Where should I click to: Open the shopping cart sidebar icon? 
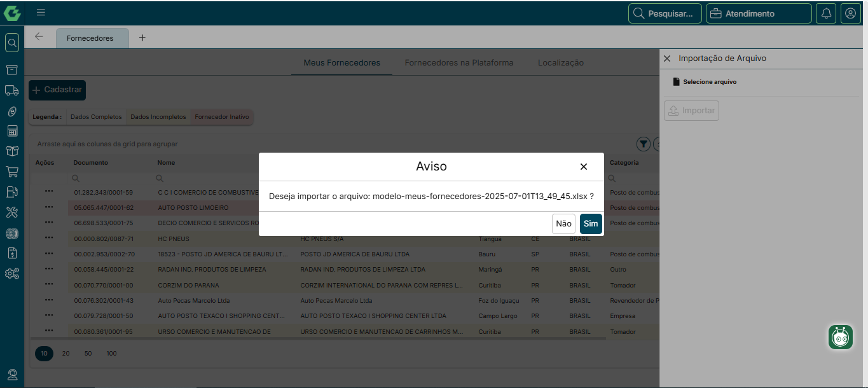[12, 172]
